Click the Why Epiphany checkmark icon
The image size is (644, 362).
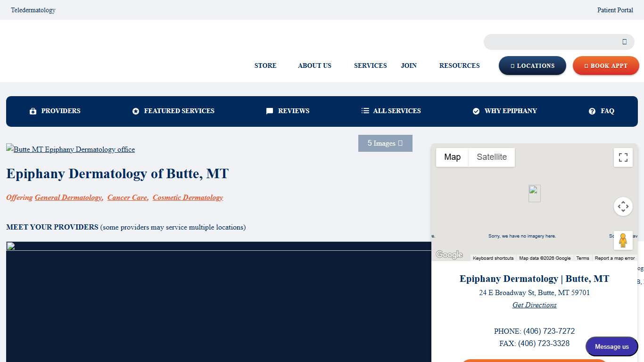pyautogui.click(x=476, y=111)
